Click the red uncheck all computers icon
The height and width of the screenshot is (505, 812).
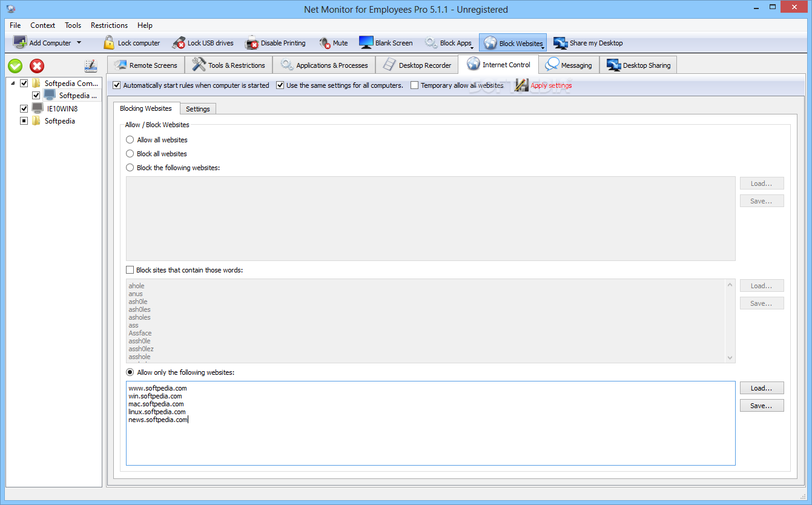(37, 66)
